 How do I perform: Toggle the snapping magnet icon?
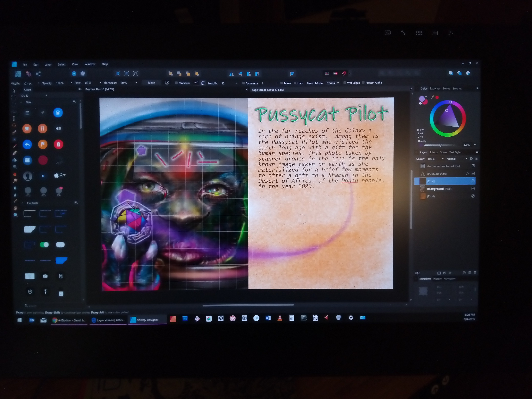click(344, 73)
